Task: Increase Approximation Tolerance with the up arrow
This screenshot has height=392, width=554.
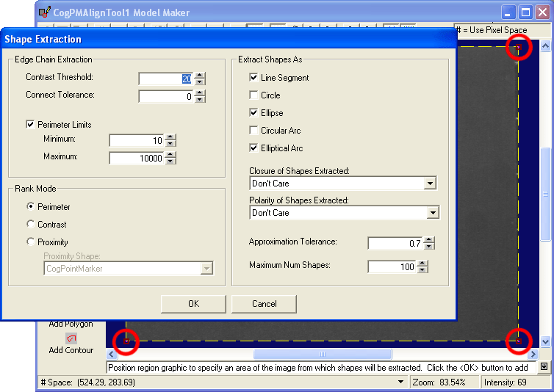Action: click(429, 239)
